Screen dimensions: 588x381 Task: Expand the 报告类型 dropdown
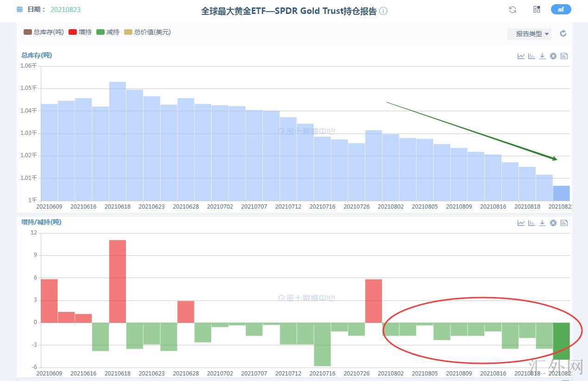pyautogui.click(x=532, y=34)
